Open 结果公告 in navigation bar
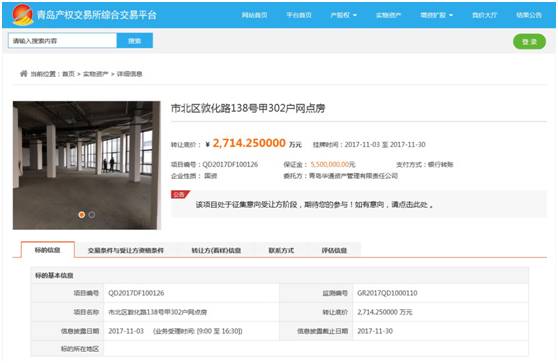This screenshot has height=363, width=558. [x=529, y=15]
